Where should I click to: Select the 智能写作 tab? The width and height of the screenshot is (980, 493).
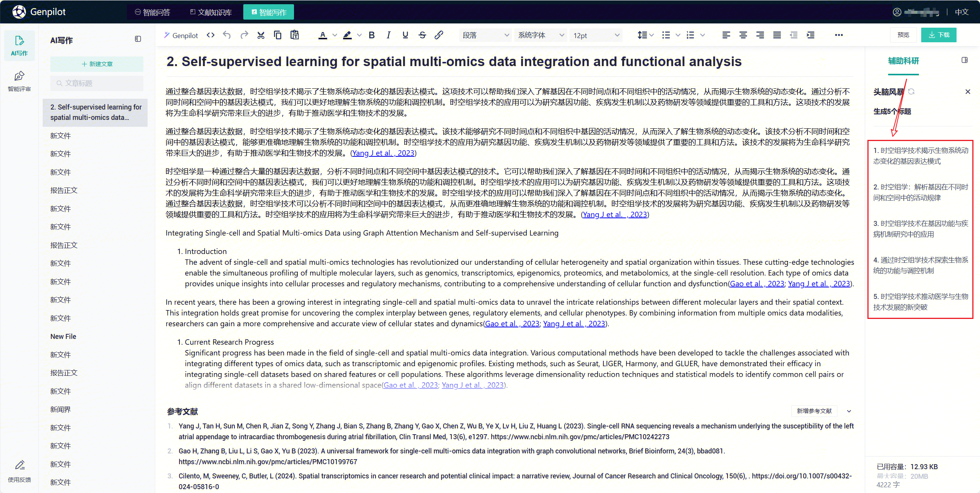269,12
